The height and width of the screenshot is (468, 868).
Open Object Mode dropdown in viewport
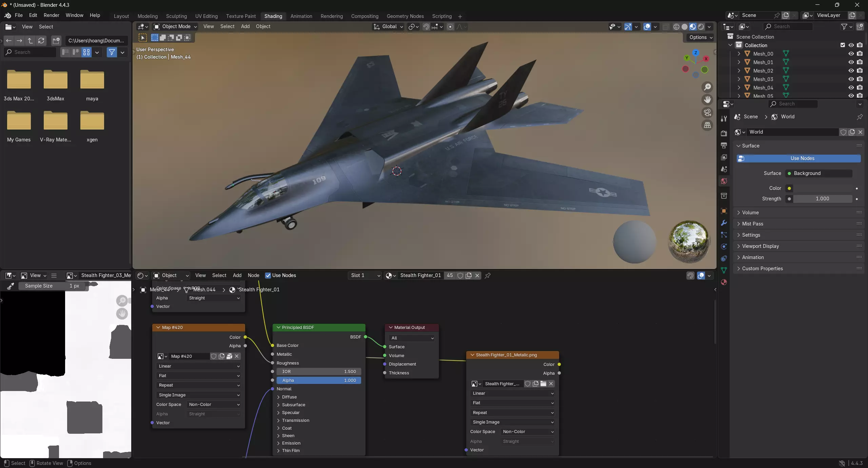pos(175,26)
